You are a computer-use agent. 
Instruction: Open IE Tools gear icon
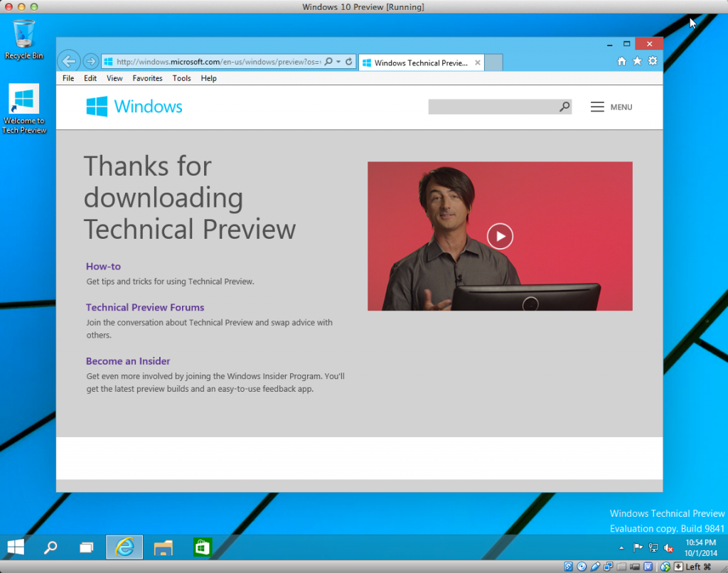pyautogui.click(x=653, y=61)
